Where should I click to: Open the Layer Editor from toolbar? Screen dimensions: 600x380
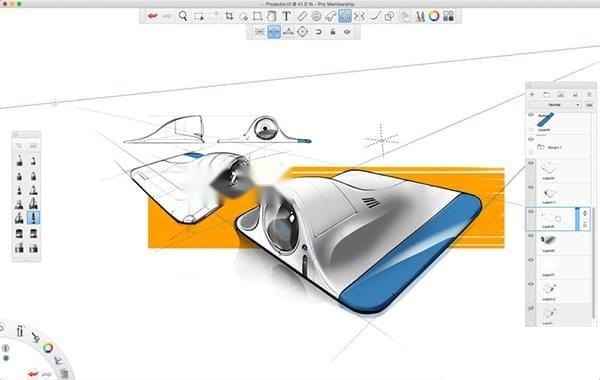(405, 16)
